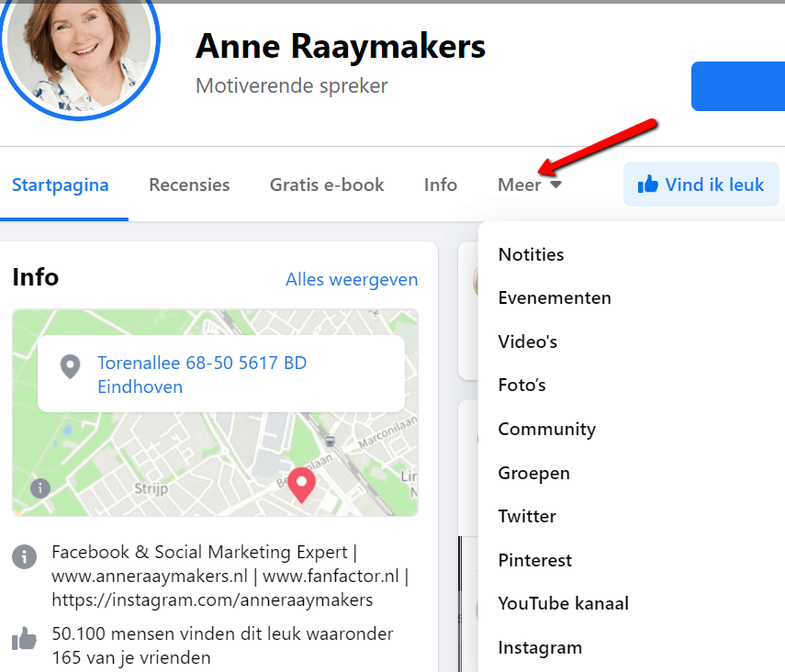Viewport: 785px width, 672px height.
Task: Open the Recensies tab
Action: pos(189,185)
